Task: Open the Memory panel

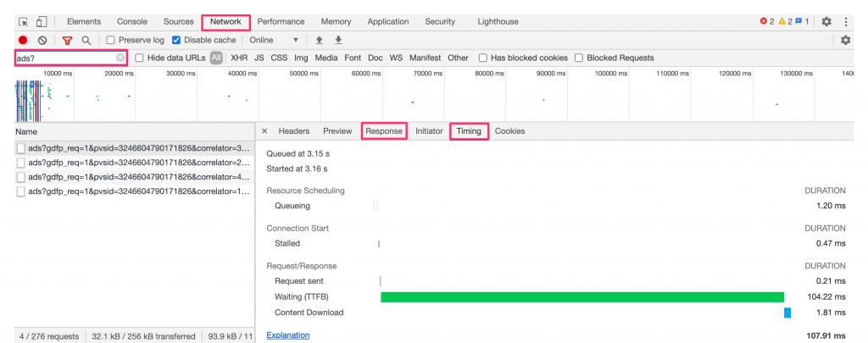Action: [x=336, y=21]
